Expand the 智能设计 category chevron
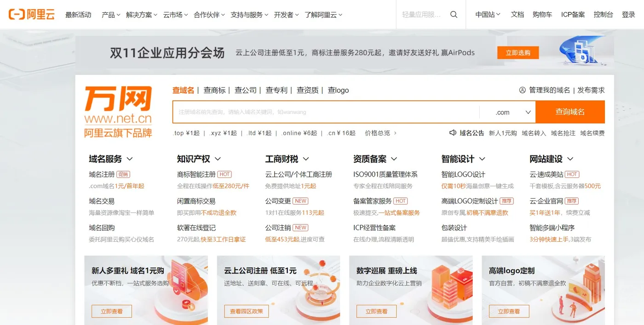644x325 pixels. click(482, 159)
